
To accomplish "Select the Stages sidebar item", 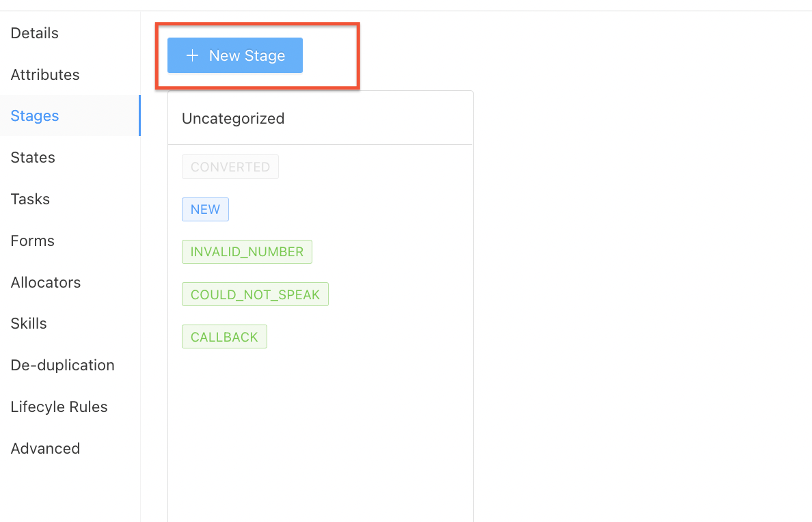I will pyautogui.click(x=35, y=116).
